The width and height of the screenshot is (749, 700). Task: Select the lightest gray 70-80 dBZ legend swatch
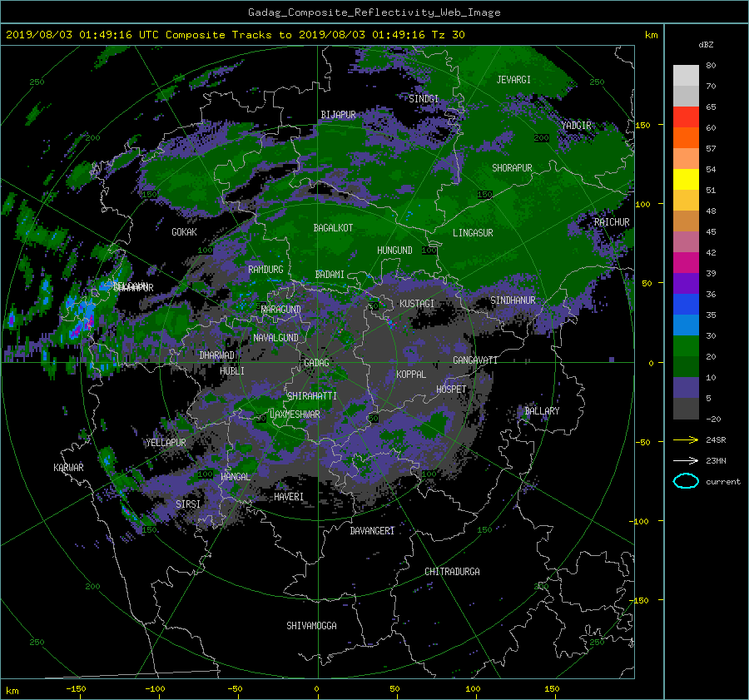pos(686,76)
